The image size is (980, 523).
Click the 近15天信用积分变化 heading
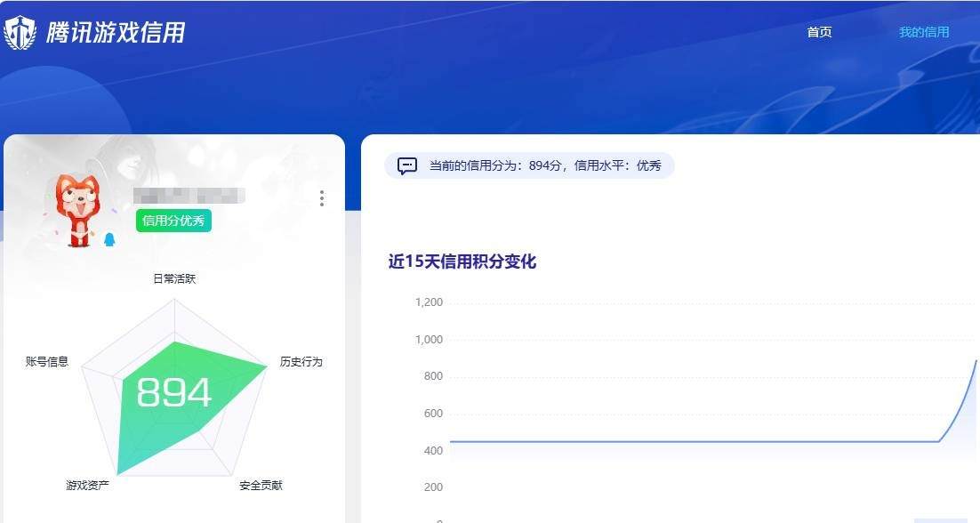pyautogui.click(x=462, y=261)
